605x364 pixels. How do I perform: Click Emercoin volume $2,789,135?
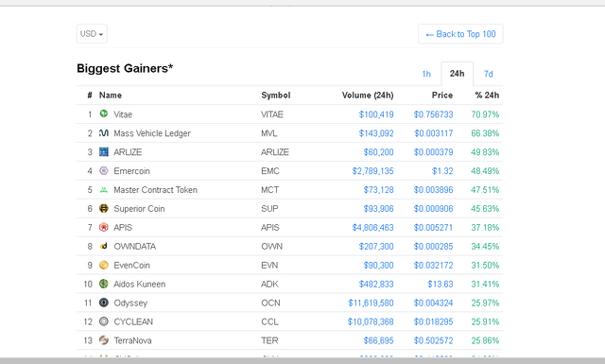[372, 171]
